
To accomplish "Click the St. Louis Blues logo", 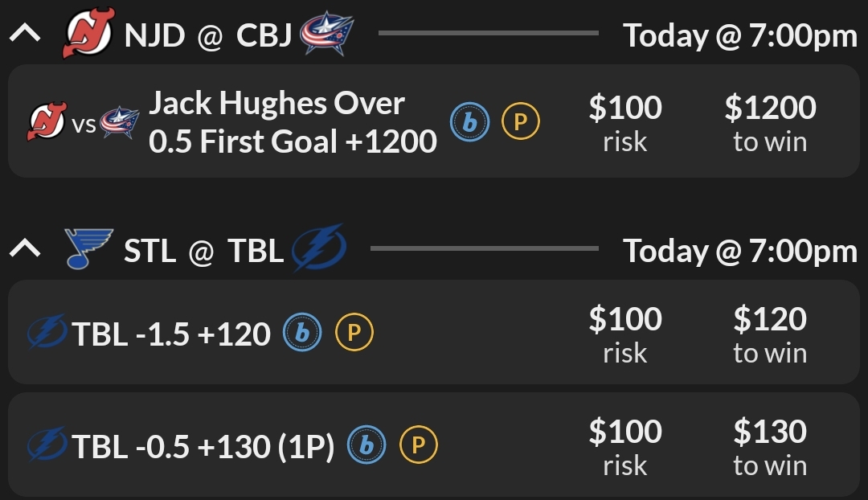I will (88, 249).
